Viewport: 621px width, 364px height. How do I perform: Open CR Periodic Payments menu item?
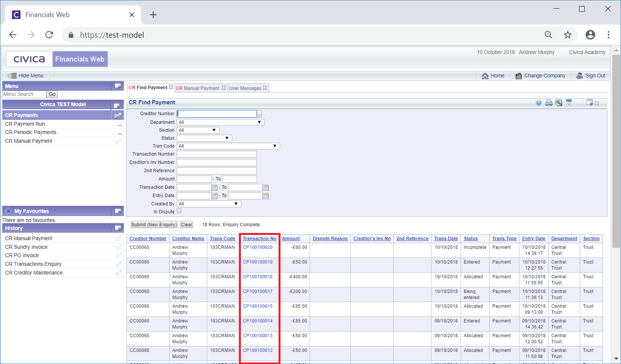tap(31, 133)
